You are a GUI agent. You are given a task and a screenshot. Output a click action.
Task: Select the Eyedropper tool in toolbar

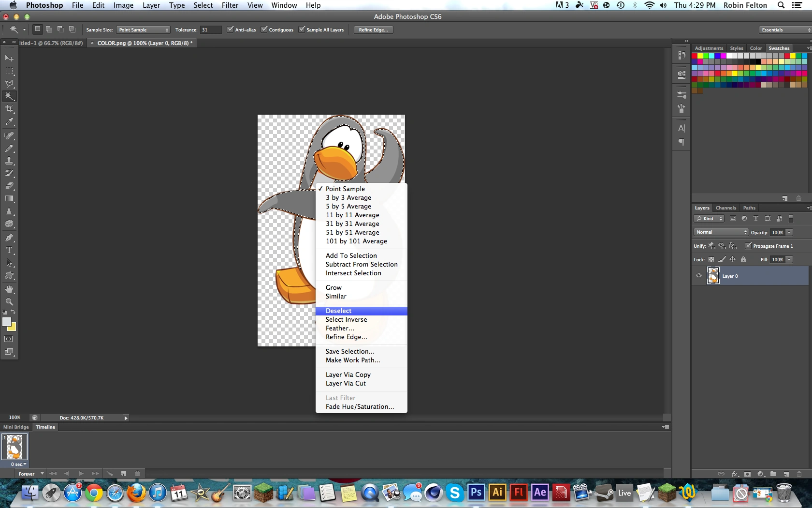[9, 122]
